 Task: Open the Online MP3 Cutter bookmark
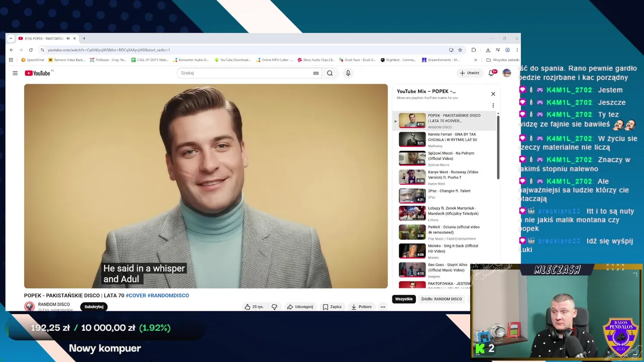(274, 60)
